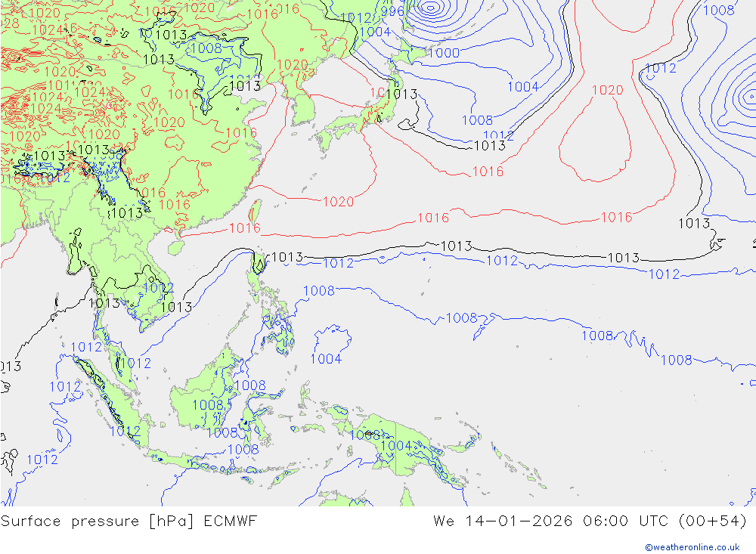Image resolution: width=756 pixels, height=554 pixels.
Task: Click the 1020 label inside Pacific high
Action: coord(608,90)
